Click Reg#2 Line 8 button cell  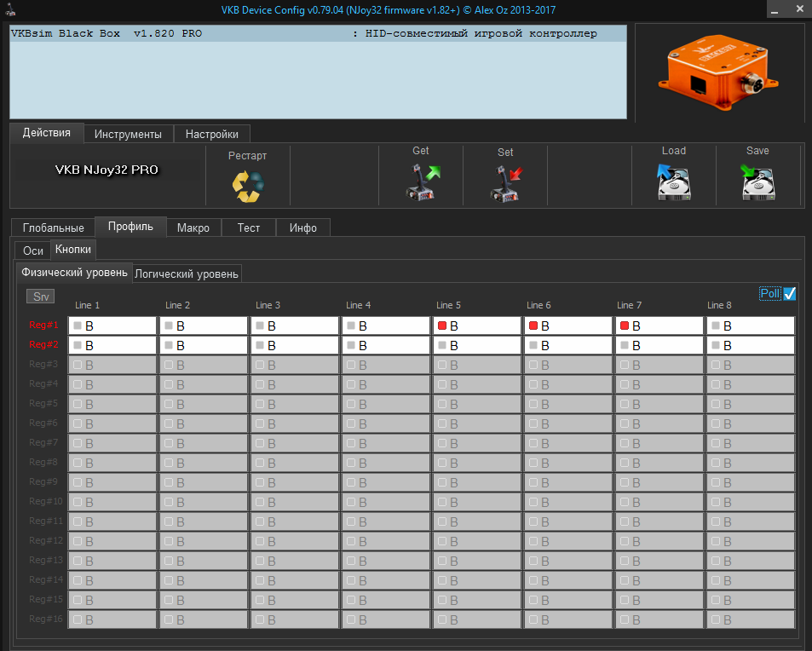point(751,345)
